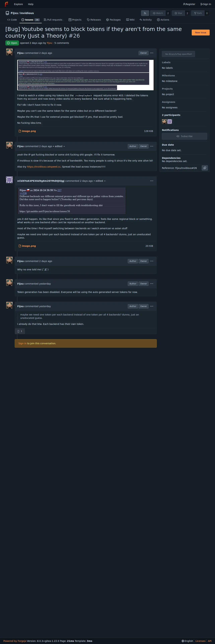The width and height of the screenshot is (215, 644).
Task: Click Fijxu's avatar in the participants list
Action: 164,122
